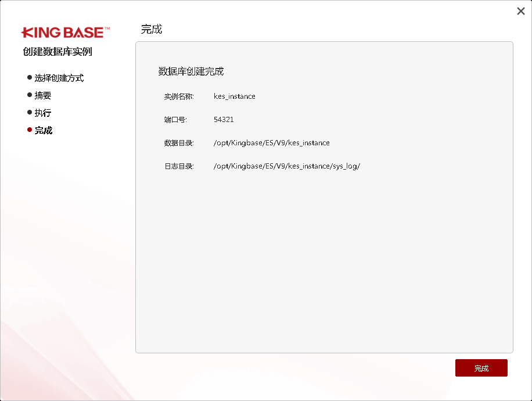This screenshot has width=532, height=401.
Task: Select the 执行 wizard step
Action: click(x=44, y=112)
